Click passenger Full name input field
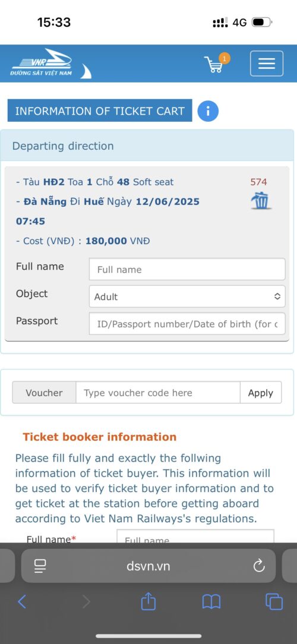Viewport: 297px width, 644px height. tap(187, 270)
